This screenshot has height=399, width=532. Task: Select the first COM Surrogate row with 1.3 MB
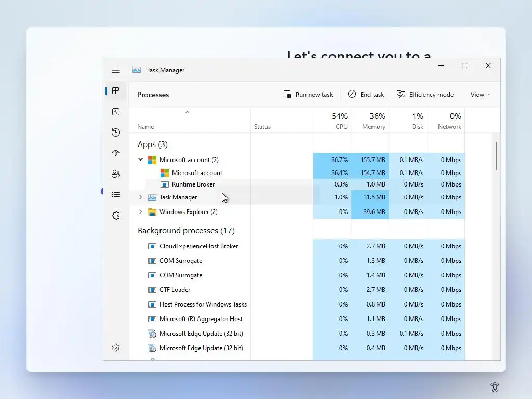pos(297,261)
